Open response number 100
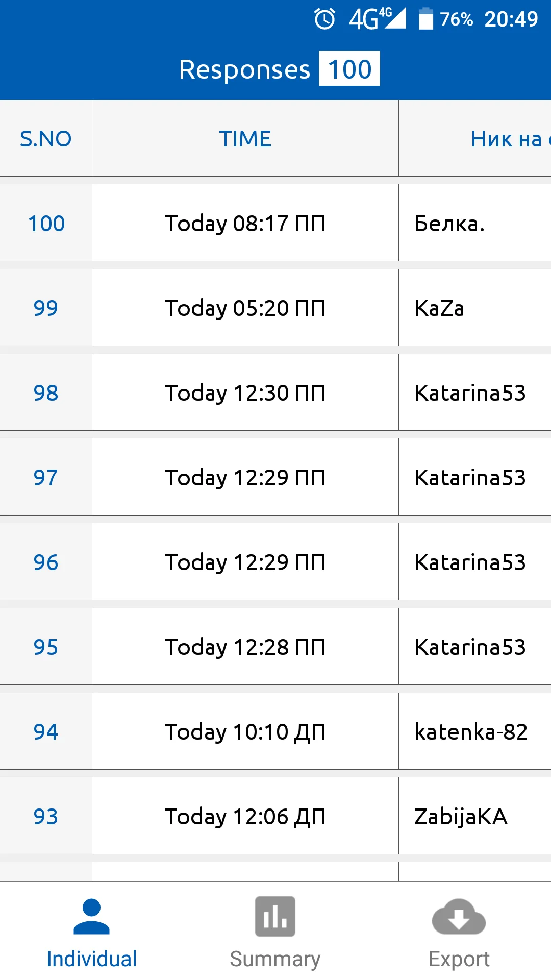This screenshot has height=980, width=551. point(46,224)
